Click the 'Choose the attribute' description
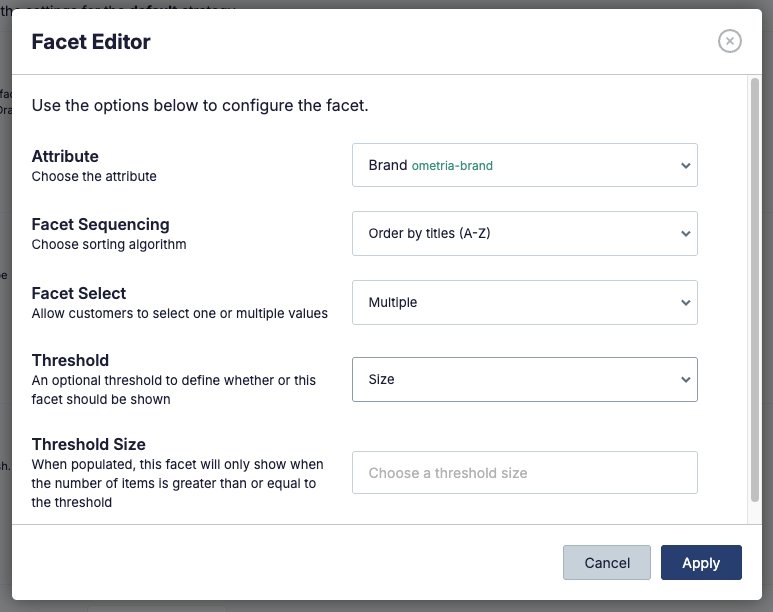The width and height of the screenshot is (773, 612). pos(94,177)
